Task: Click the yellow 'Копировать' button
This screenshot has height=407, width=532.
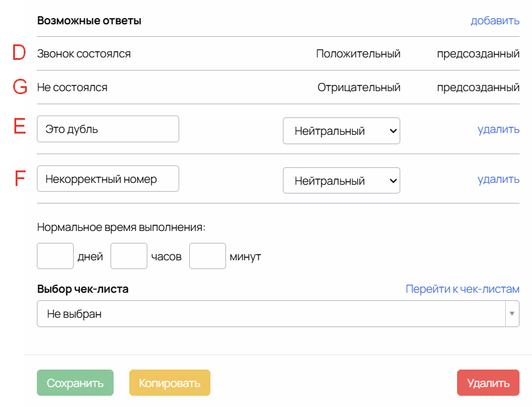Action: coord(170,383)
